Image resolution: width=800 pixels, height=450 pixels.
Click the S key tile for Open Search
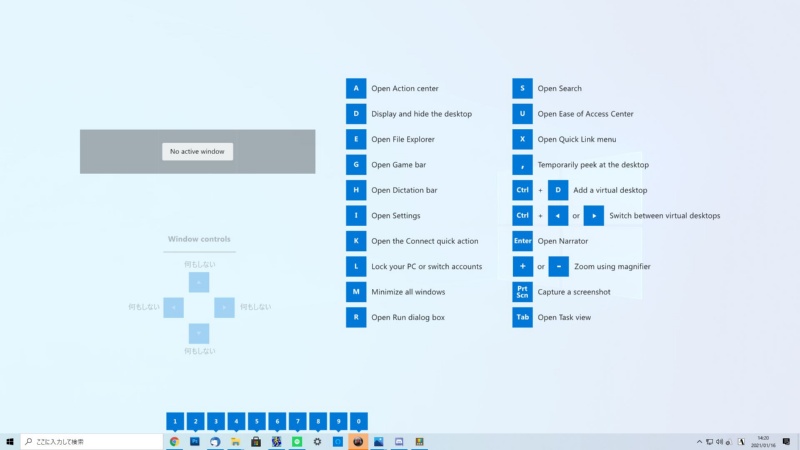coord(522,88)
